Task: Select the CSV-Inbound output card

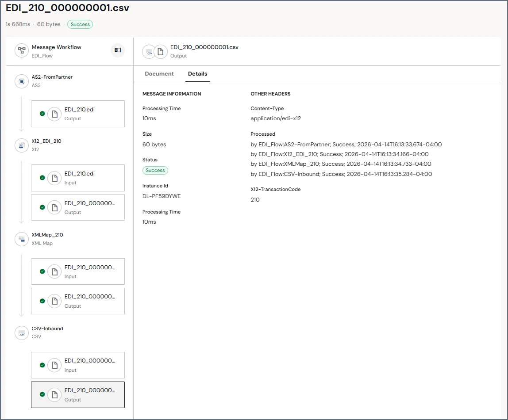Action: (78, 395)
